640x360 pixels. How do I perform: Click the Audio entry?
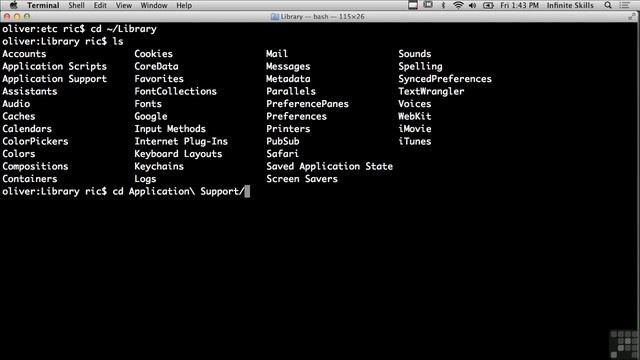pos(16,104)
